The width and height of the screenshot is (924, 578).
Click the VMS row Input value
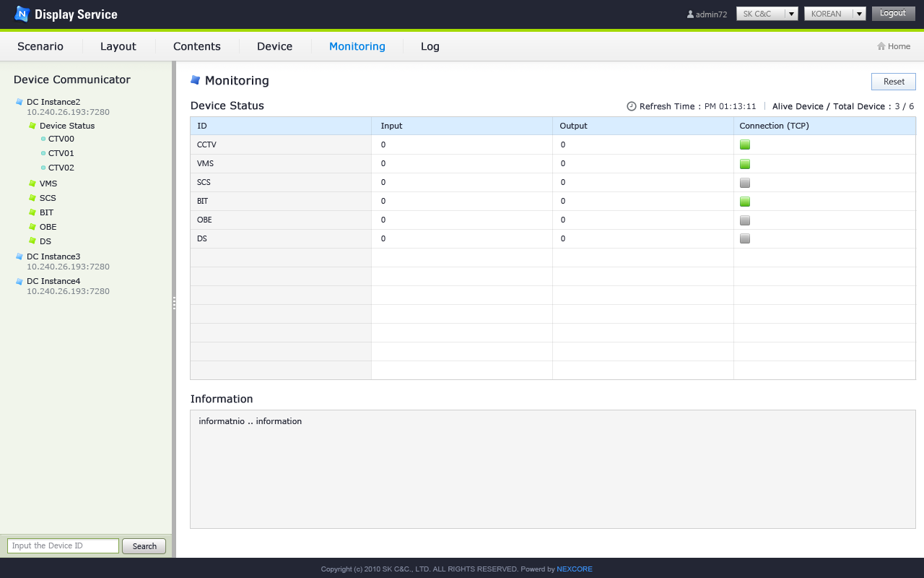click(383, 163)
